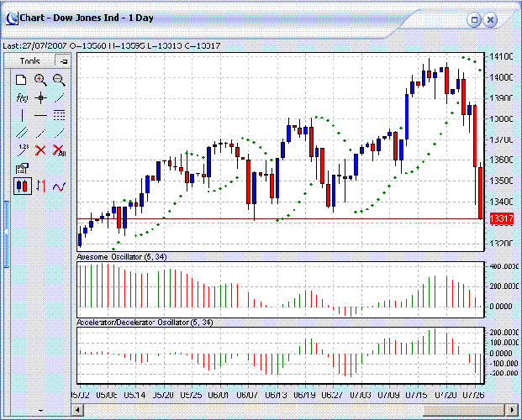
Task: Switch to line chart type
Action: (x=59, y=186)
